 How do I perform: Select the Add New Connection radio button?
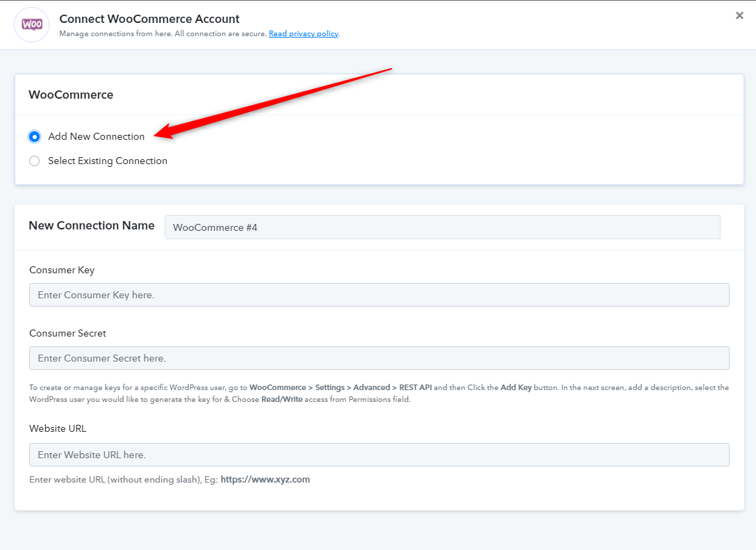[x=34, y=136]
